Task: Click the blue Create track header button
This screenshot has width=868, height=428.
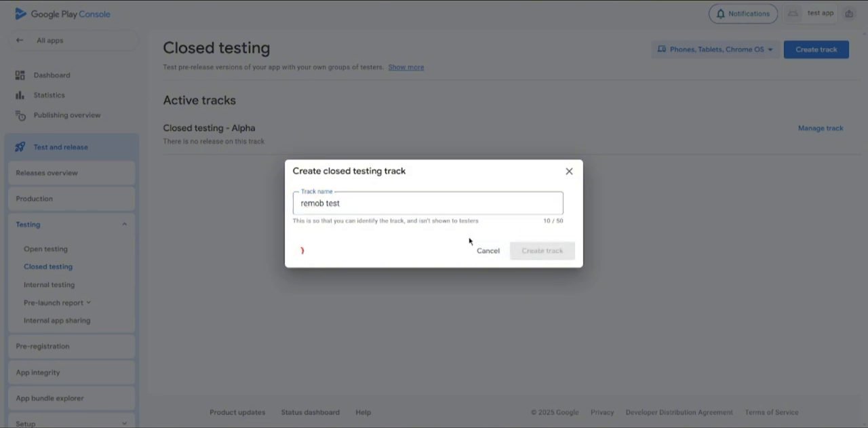Action: (816, 50)
